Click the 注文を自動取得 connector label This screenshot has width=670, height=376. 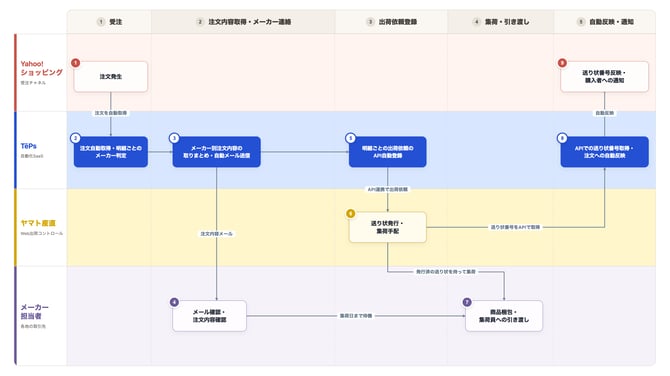[111, 113]
